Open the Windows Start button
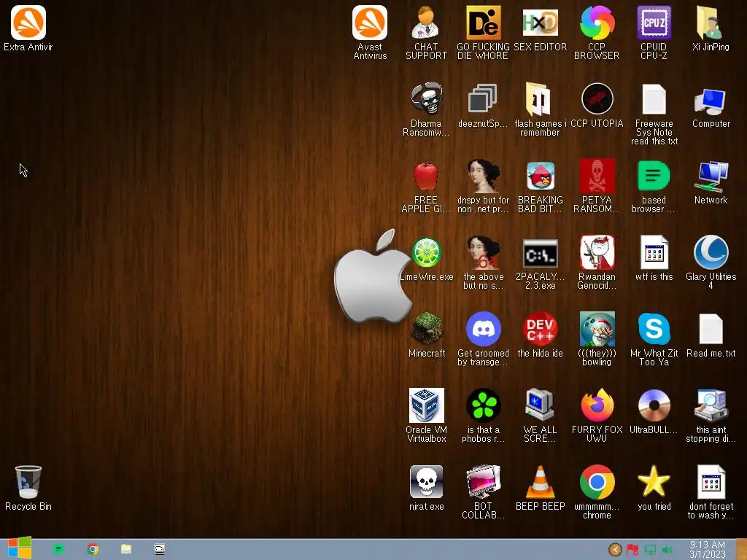The image size is (747, 560). (x=19, y=548)
